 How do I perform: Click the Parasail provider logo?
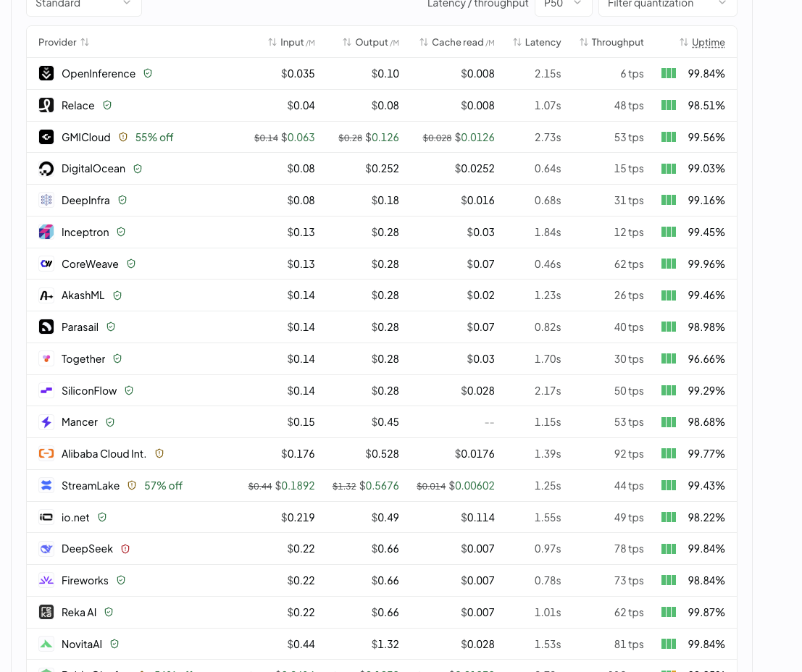[x=46, y=327]
